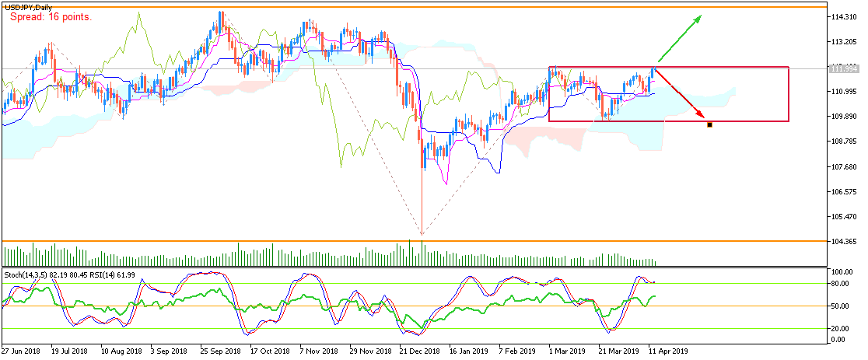Select the 109.890 price axis label
The height and width of the screenshot is (360, 868).
[842, 117]
